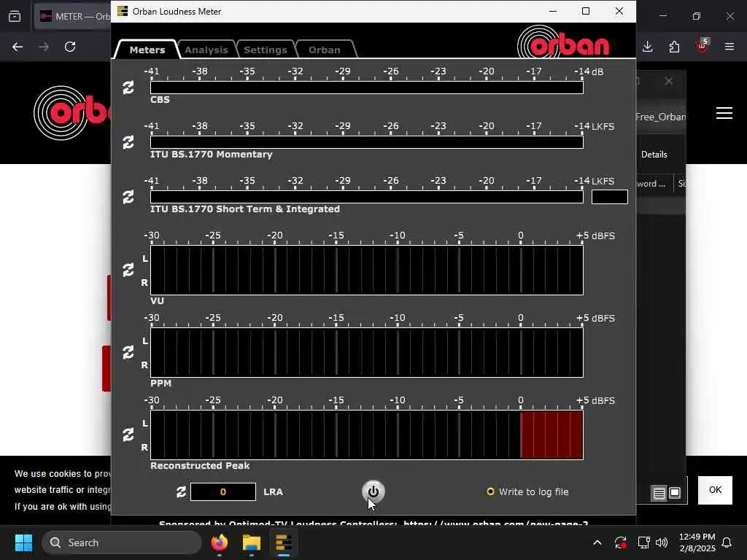
Task: Open the Analysis tab
Action: (x=206, y=50)
